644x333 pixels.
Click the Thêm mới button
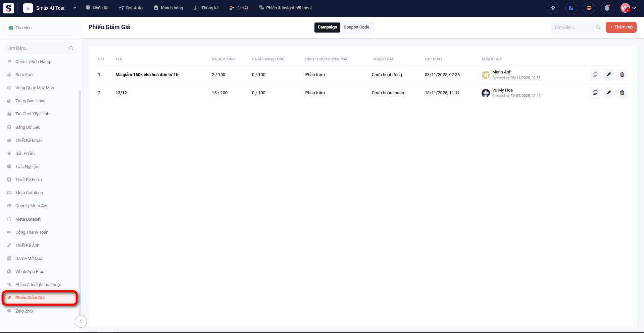(x=621, y=27)
